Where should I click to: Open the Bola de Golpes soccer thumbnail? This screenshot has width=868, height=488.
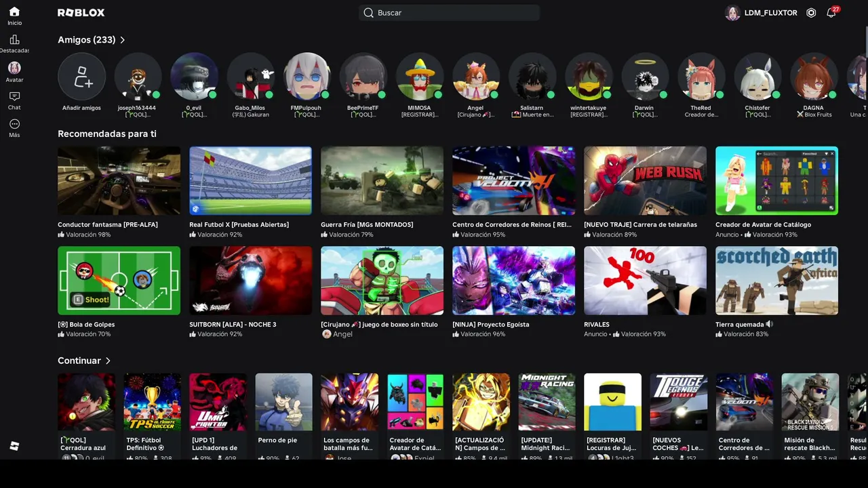point(119,281)
